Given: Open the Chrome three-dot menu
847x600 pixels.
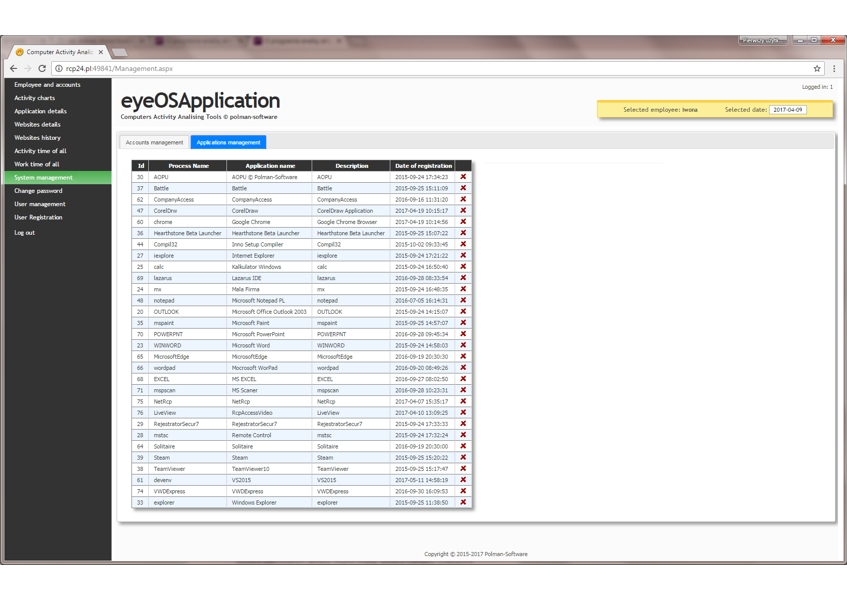Looking at the screenshot, I should 834,69.
